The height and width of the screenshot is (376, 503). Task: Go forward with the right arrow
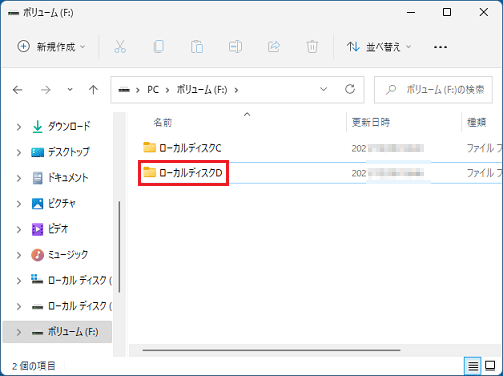[46, 90]
